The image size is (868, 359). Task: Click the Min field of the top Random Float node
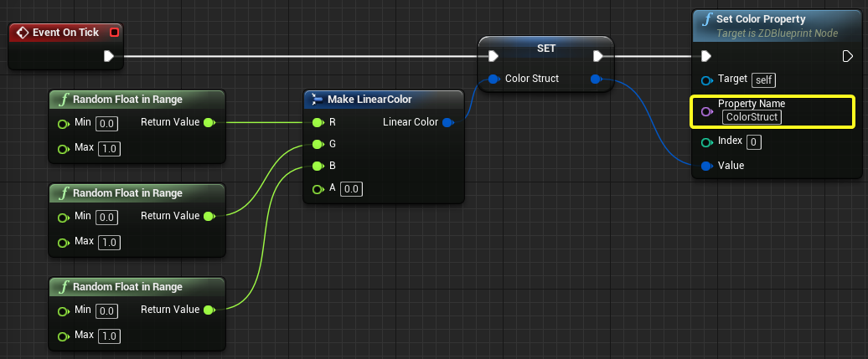tap(106, 123)
